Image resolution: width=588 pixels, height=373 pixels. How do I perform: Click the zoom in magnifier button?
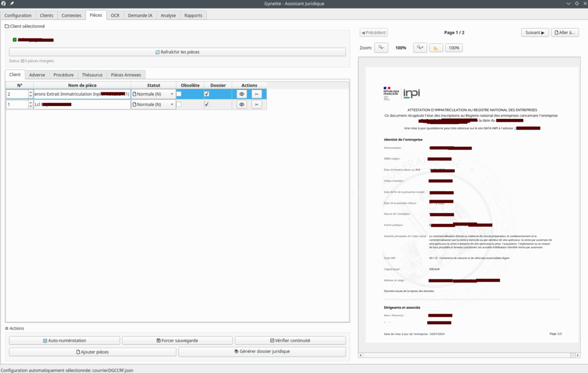pos(420,48)
